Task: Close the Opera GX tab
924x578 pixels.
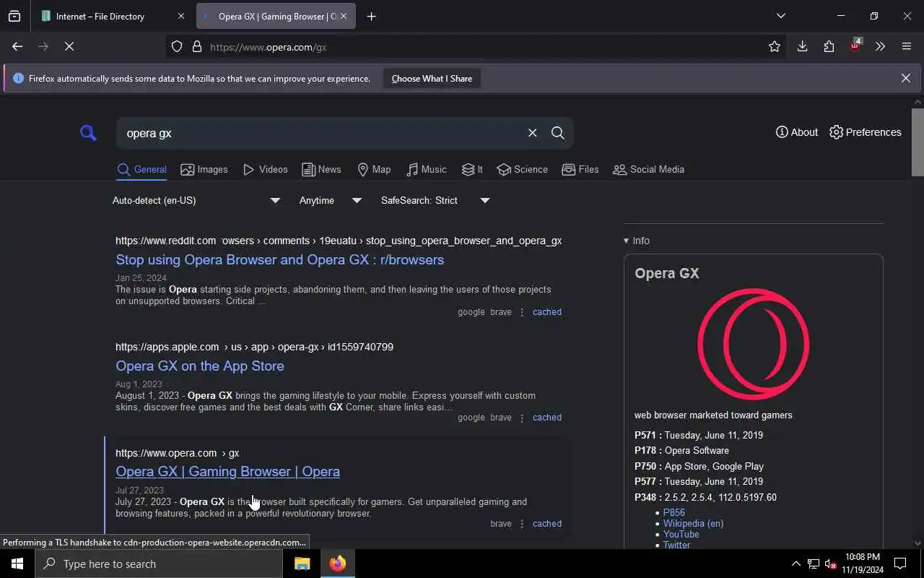Action: (x=344, y=16)
